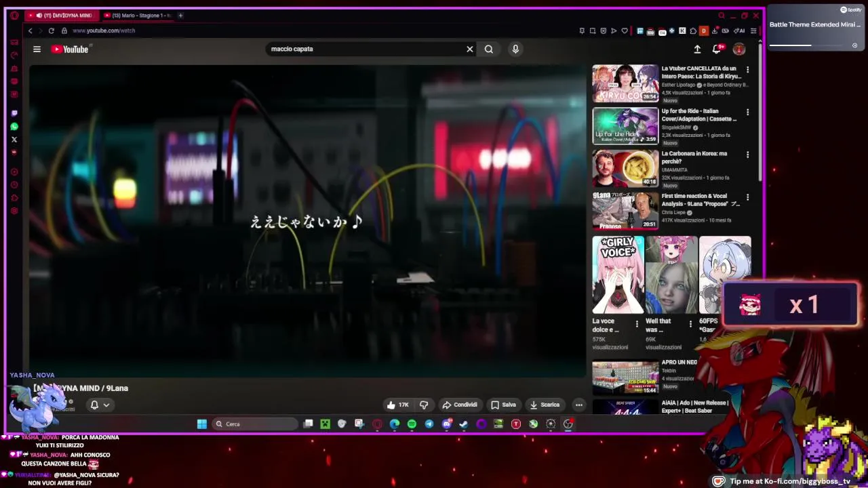Click inside the 'maccio capata' search field
Screen dimensions: 868x488
[366, 49]
